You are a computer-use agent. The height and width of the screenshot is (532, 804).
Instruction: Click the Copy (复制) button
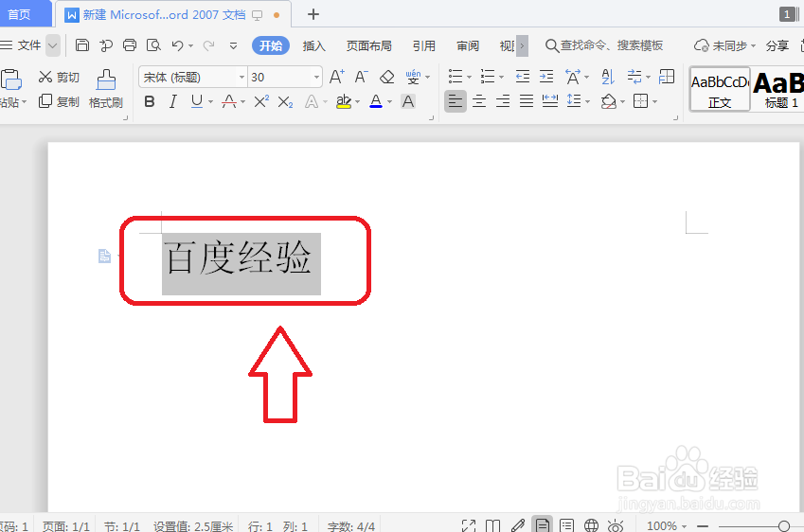point(59,101)
